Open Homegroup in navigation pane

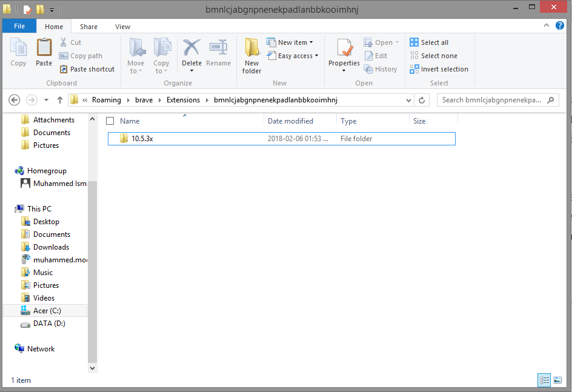point(47,171)
